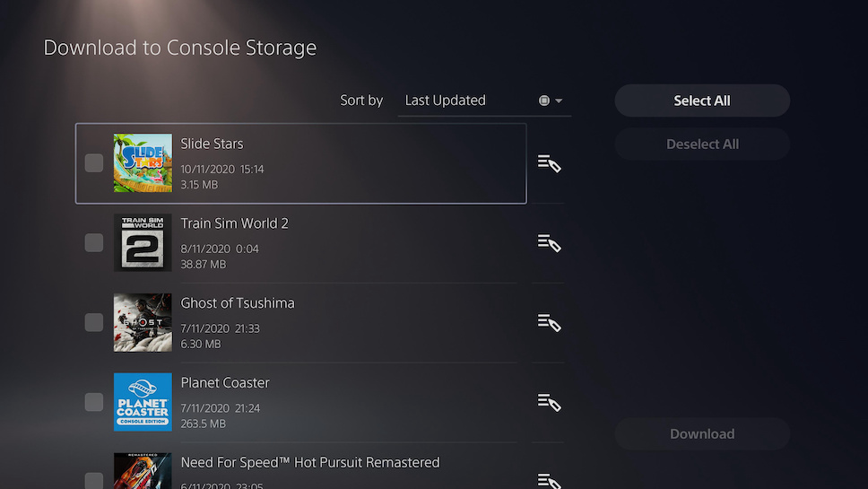Select the Planet Coaster title text
The height and width of the screenshot is (489, 868).
(x=225, y=383)
